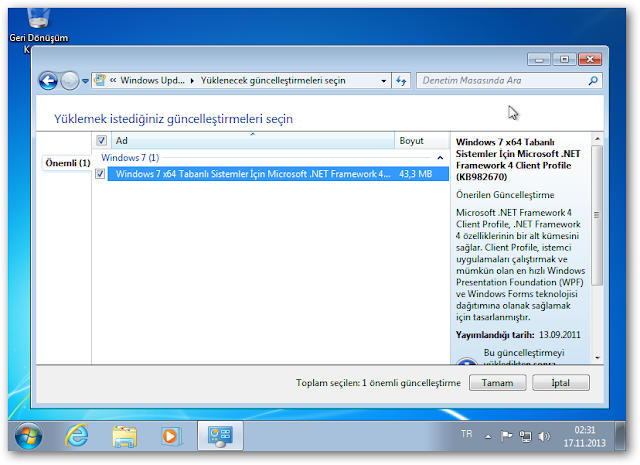Click the greyed Forward navigation arrow

coord(69,81)
